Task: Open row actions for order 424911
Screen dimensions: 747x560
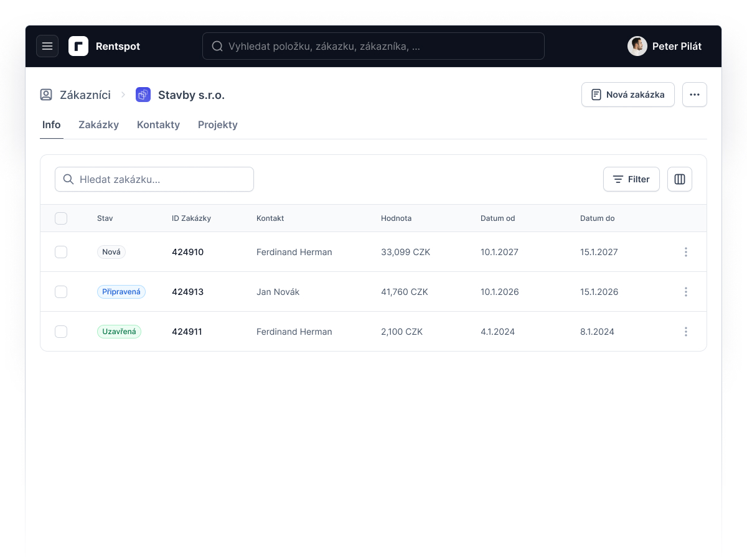Action: click(686, 332)
